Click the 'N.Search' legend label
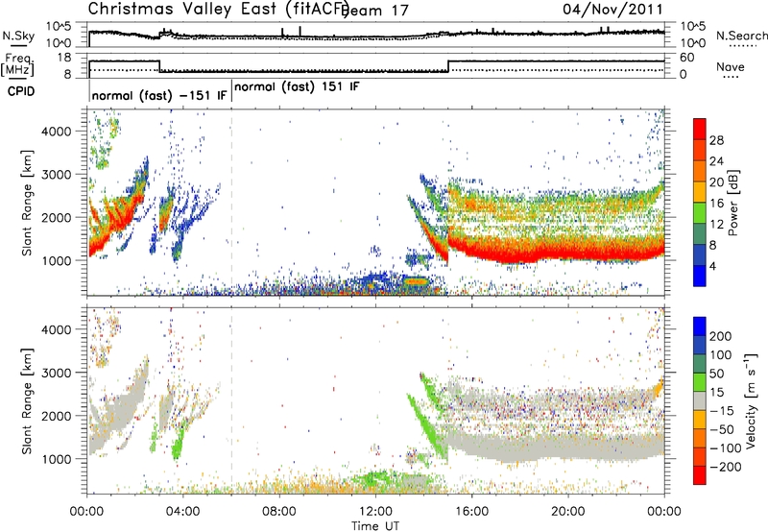This screenshot has width=768, height=532. 741,36
